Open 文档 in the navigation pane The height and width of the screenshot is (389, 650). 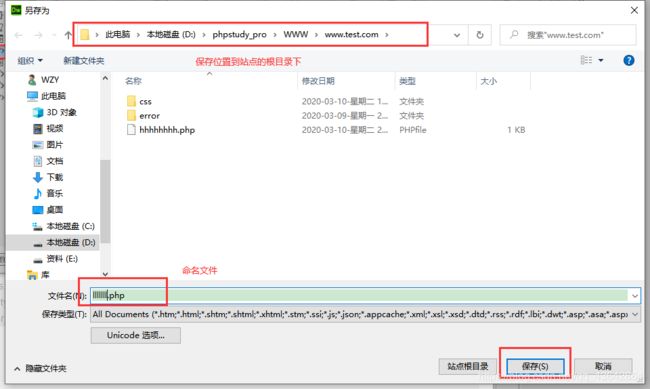[54, 161]
